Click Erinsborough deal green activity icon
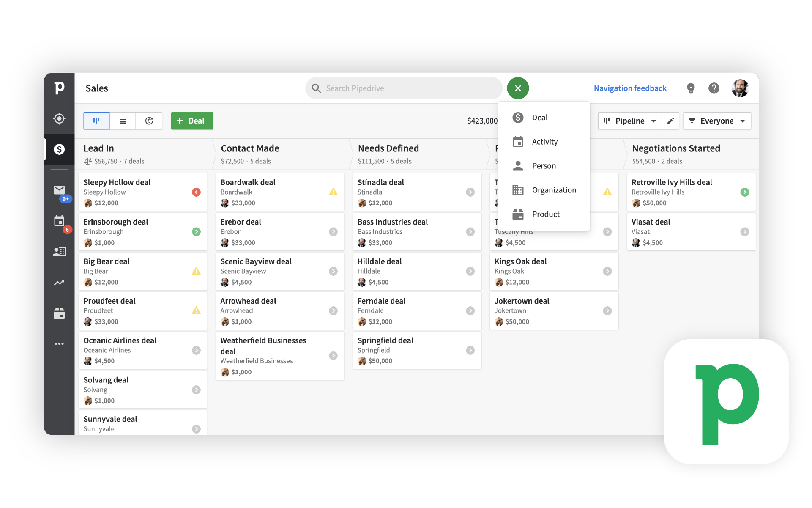 pyautogui.click(x=196, y=232)
